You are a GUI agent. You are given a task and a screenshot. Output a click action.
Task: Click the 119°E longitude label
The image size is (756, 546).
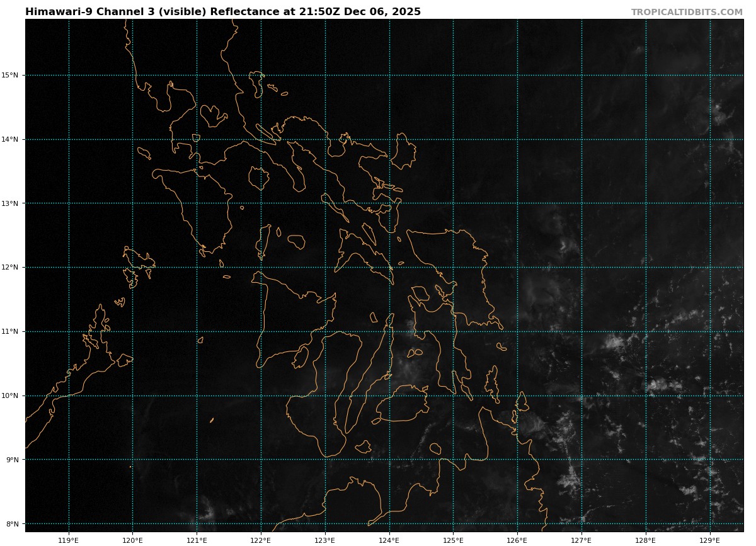[x=68, y=540]
